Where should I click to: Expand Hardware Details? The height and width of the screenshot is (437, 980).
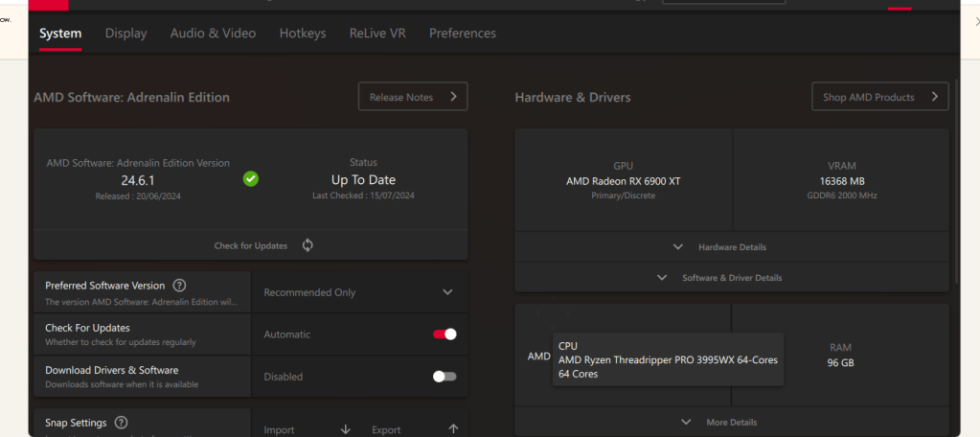tap(732, 247)
